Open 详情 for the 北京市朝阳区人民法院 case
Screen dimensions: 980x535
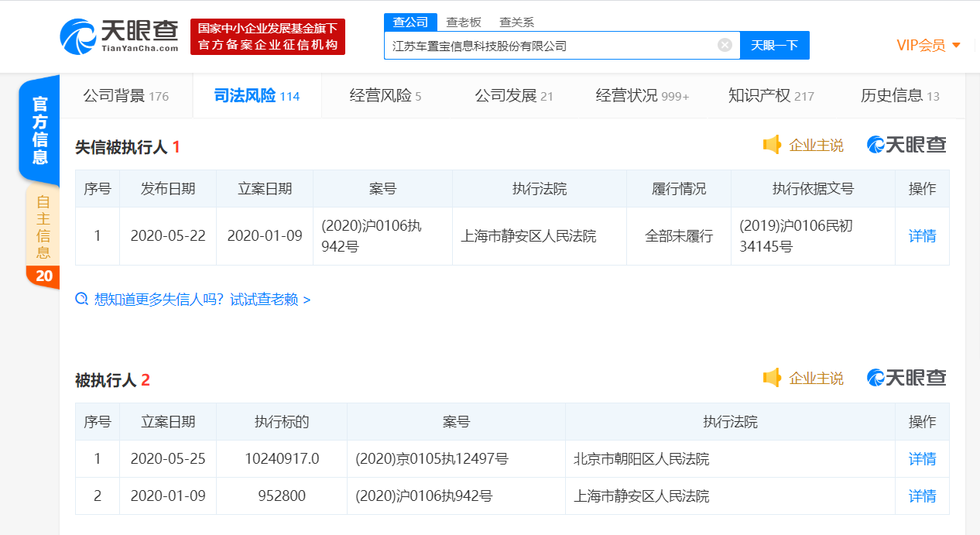point(922,459)
